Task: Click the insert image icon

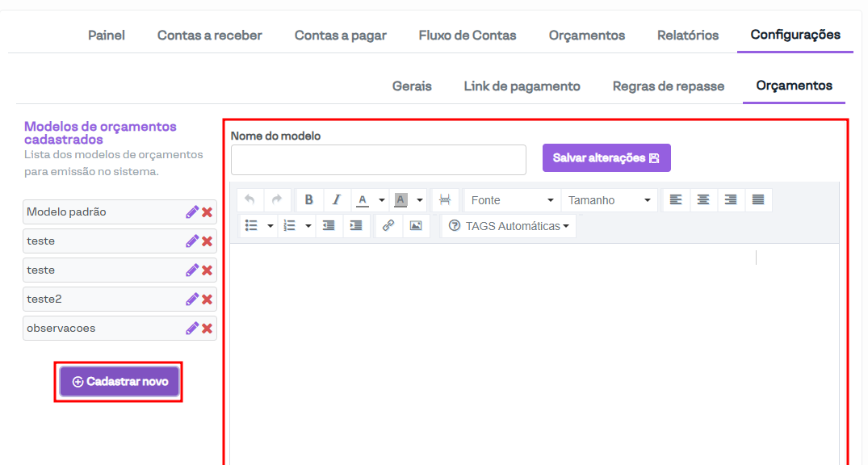Action: [415, 226]
